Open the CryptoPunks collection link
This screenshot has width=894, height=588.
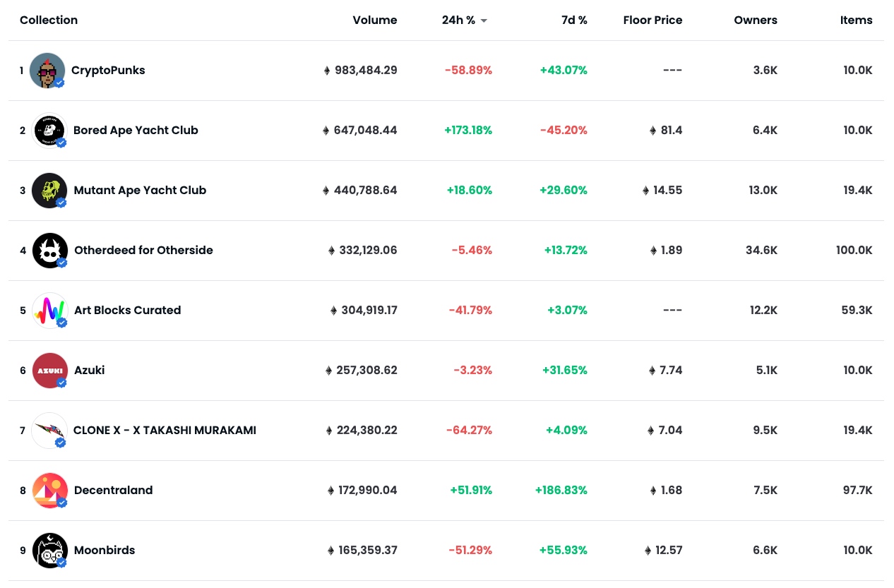click(x=108, y=71)
